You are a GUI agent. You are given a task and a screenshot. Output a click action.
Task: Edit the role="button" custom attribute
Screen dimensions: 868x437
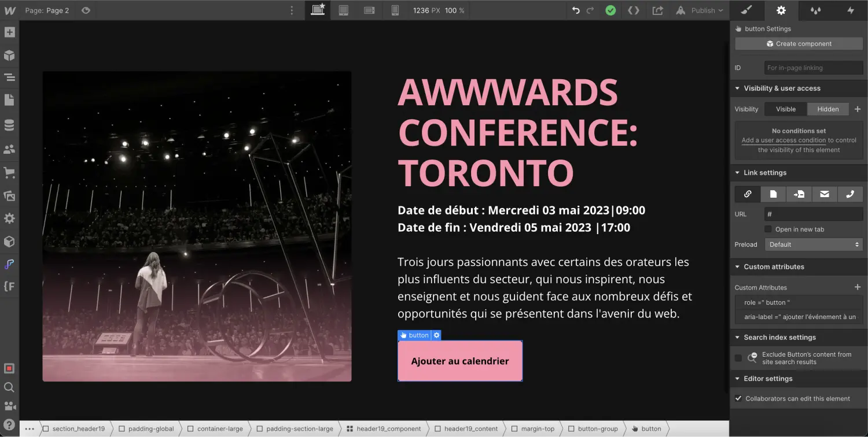click(799, 302)
